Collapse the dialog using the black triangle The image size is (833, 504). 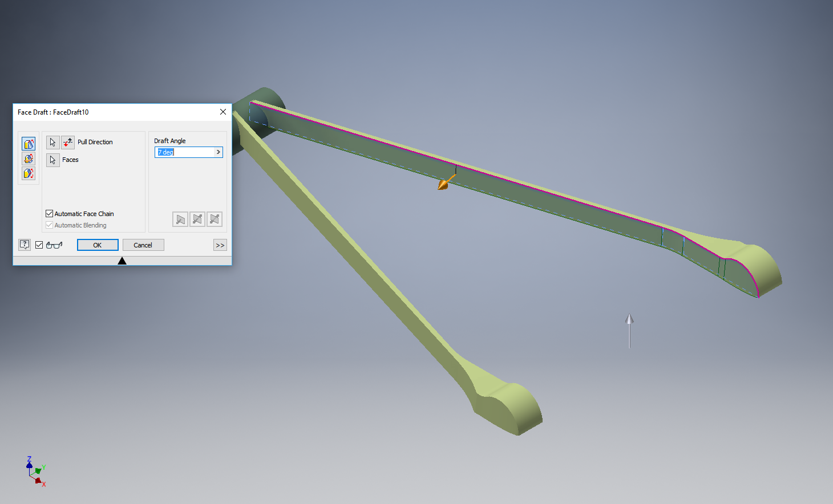click(122, 261)
